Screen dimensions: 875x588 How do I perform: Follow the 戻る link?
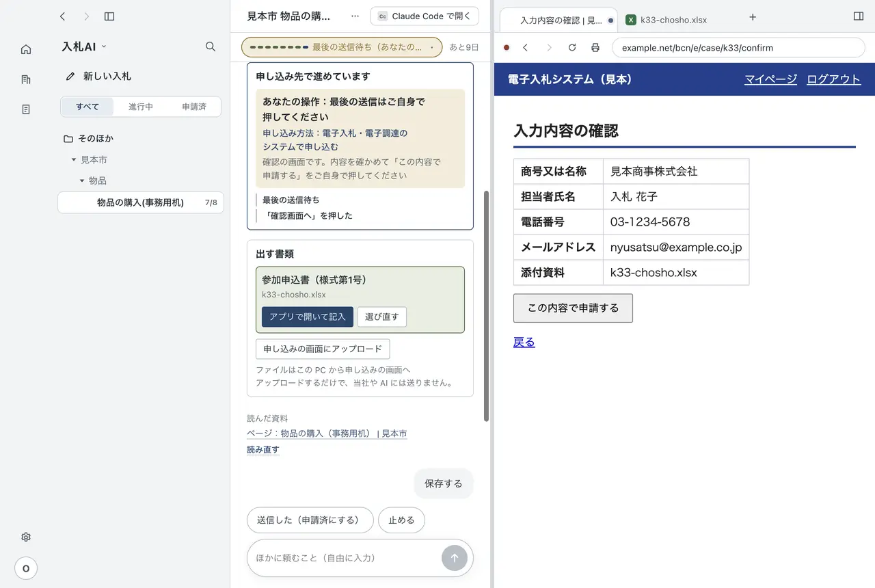(524, 343)
